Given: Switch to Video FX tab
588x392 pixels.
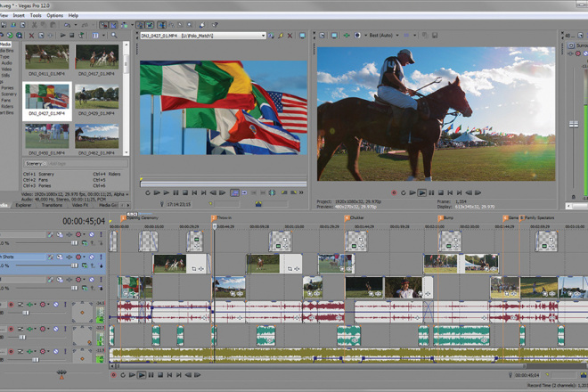Looking at the screenshot, I should 80,205.
